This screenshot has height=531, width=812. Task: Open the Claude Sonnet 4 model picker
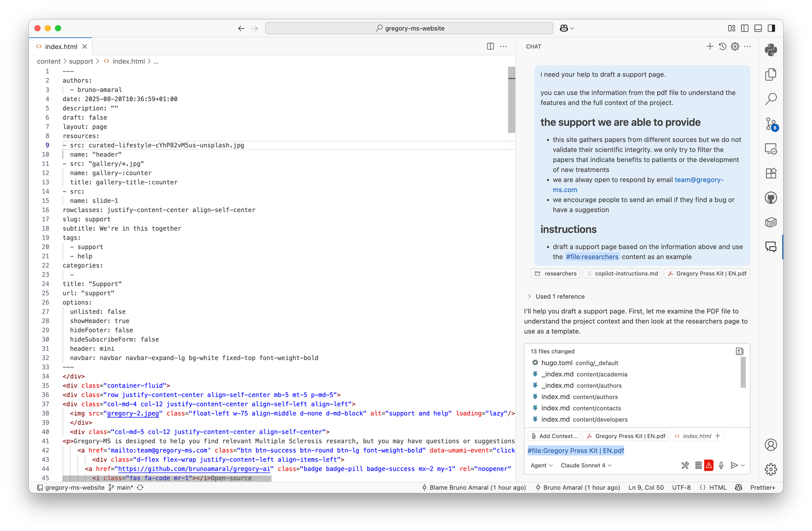coord(586,466)
